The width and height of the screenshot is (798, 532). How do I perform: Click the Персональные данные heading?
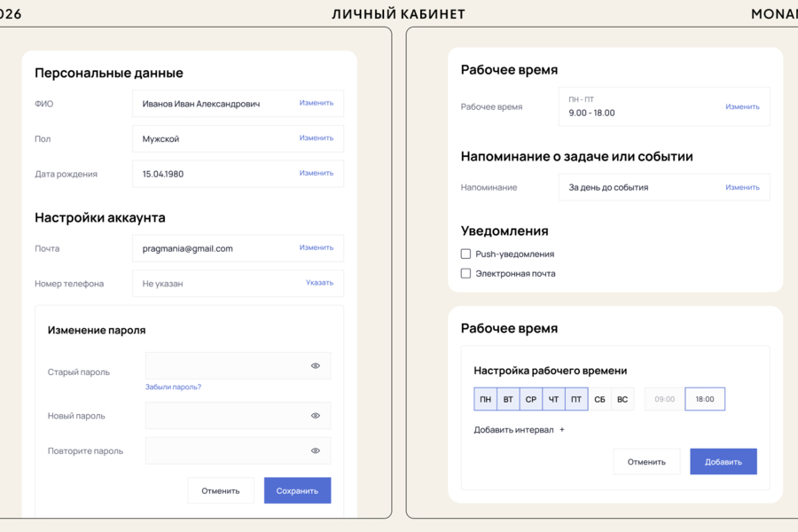click(109, 73)
